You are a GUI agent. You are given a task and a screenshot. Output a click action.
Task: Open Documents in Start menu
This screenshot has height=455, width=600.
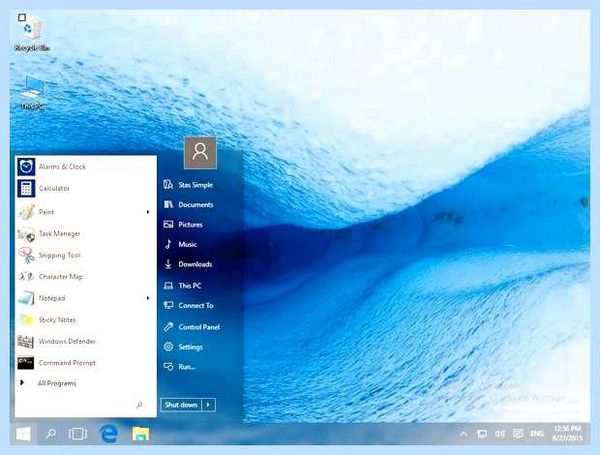[188, 205]
